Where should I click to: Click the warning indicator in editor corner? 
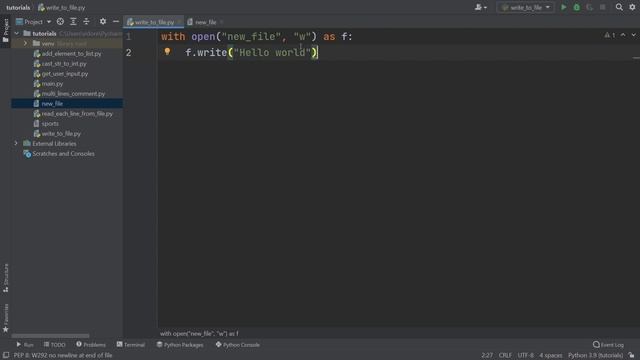pyautogui.click(x=610, y=35)
